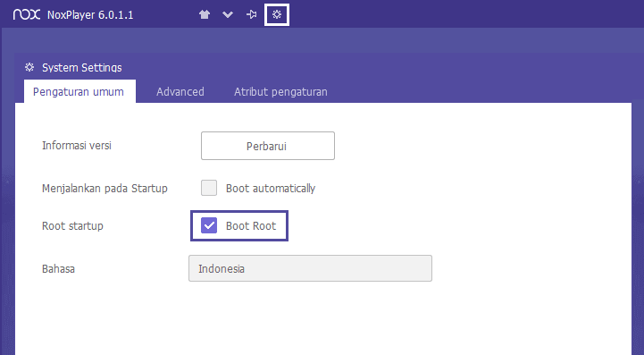
Task: Click the Perbarui update button
Action: click(268, 146)
